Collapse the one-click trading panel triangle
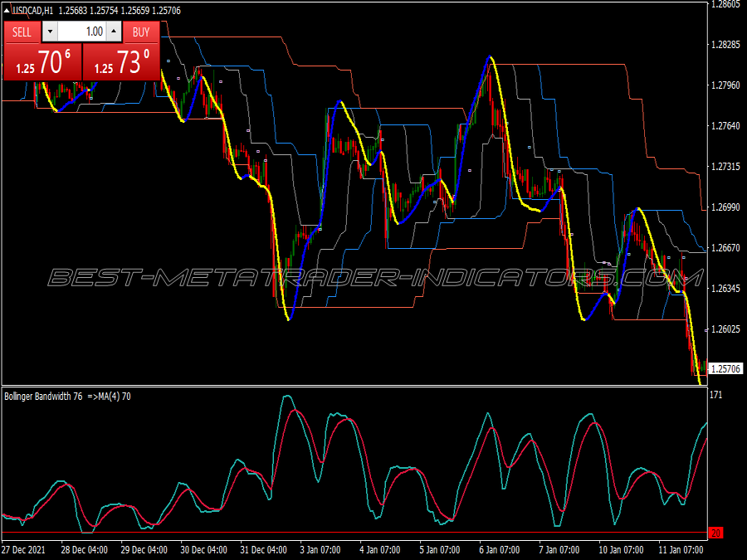This screenshot has height=560, width=747. click(7, 11)
